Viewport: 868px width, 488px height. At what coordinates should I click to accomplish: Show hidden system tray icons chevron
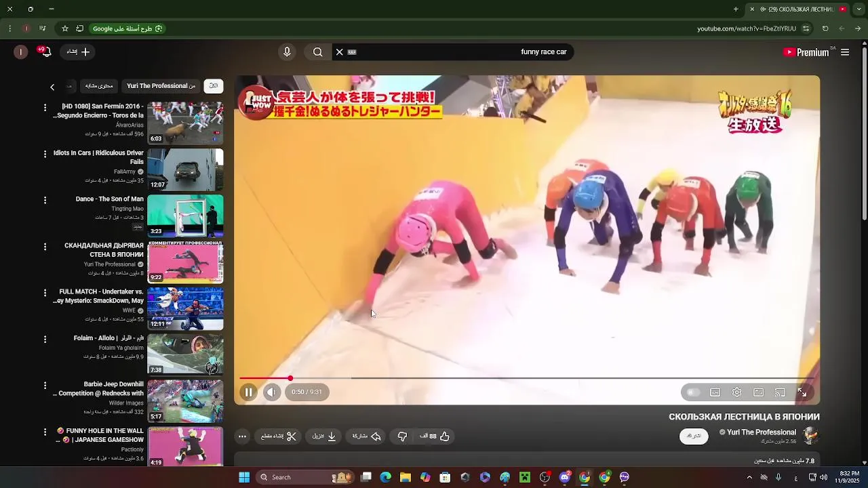[749, 477]
